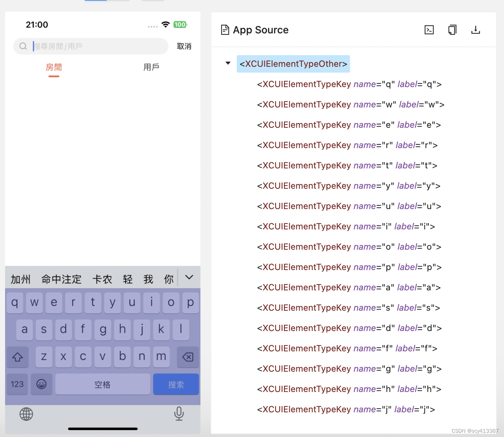Collapse the XCUIElementTypeOther tree node
Image resolution: width=504 pixels, height=437 pixels.
(228, 63)
